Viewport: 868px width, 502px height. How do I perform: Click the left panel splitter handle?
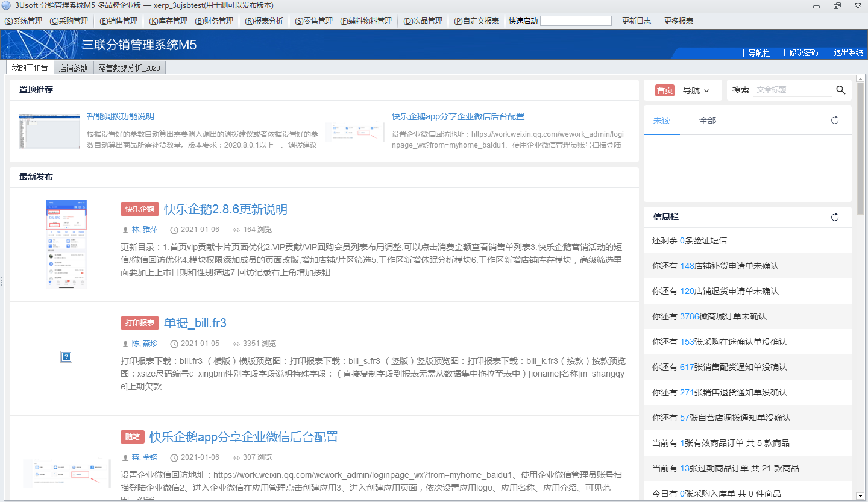click(x=2, y=281)
